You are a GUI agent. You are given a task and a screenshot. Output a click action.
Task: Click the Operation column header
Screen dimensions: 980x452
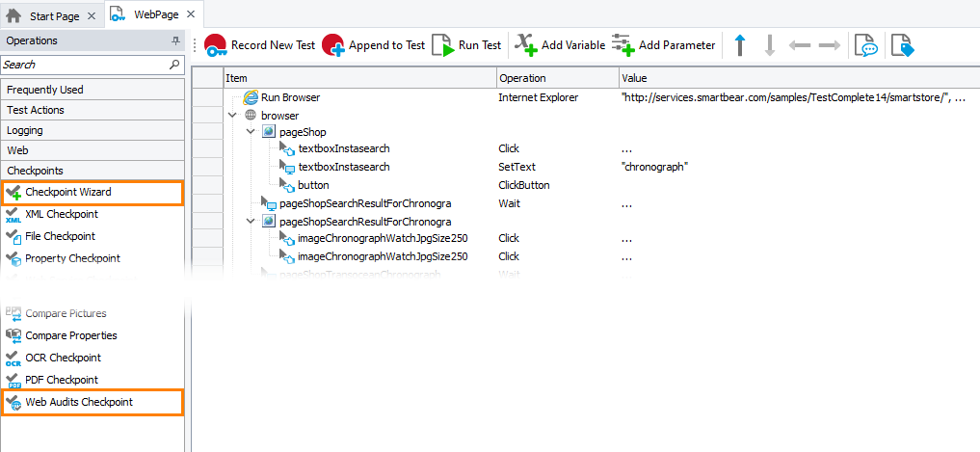click(x=558, y=78)
